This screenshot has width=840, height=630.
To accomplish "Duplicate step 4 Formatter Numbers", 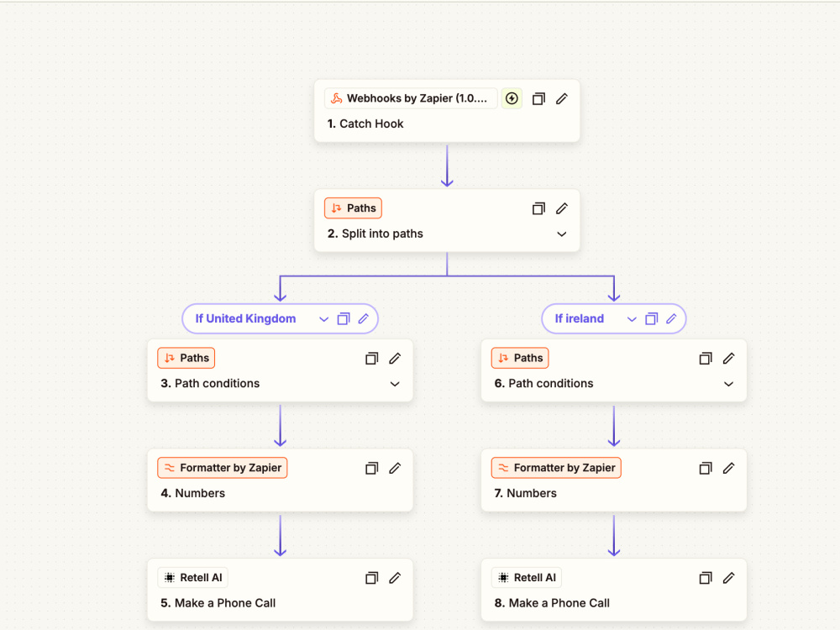I will [371, 468].
